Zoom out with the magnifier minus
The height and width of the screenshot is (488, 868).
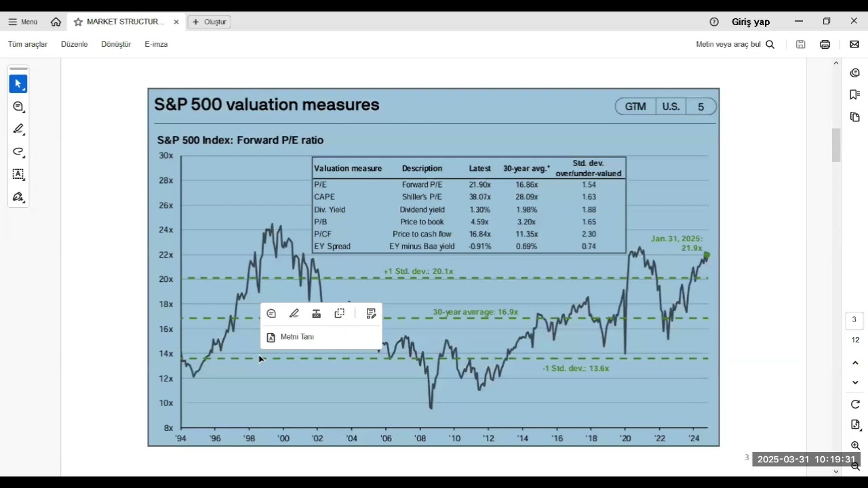point(855,466)
